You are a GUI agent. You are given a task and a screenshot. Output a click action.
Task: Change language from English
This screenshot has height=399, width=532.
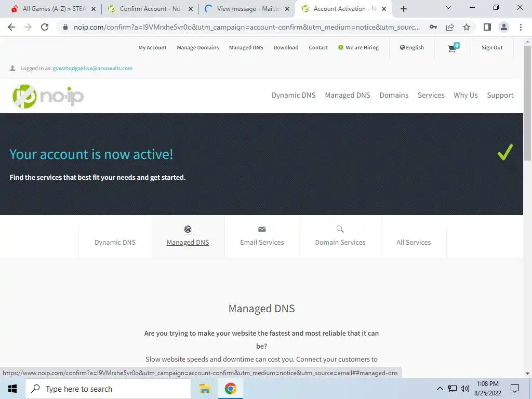tap(412, 47)
